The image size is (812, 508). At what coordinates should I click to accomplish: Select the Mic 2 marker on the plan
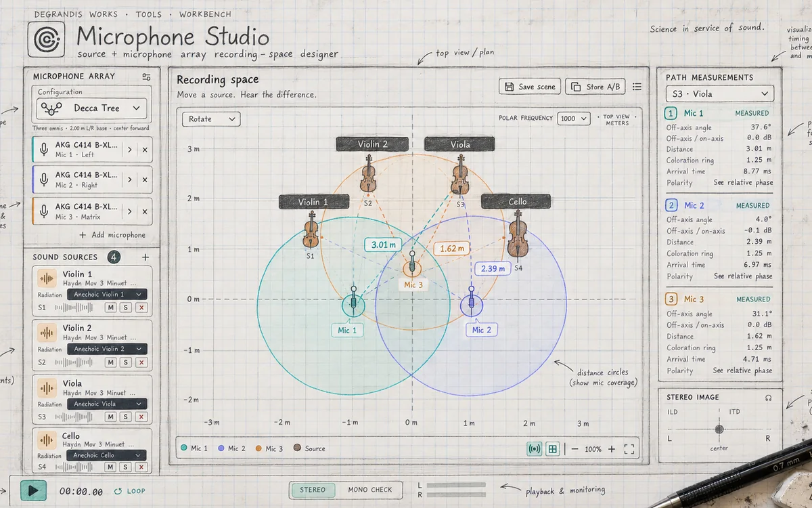coord(472,305)
